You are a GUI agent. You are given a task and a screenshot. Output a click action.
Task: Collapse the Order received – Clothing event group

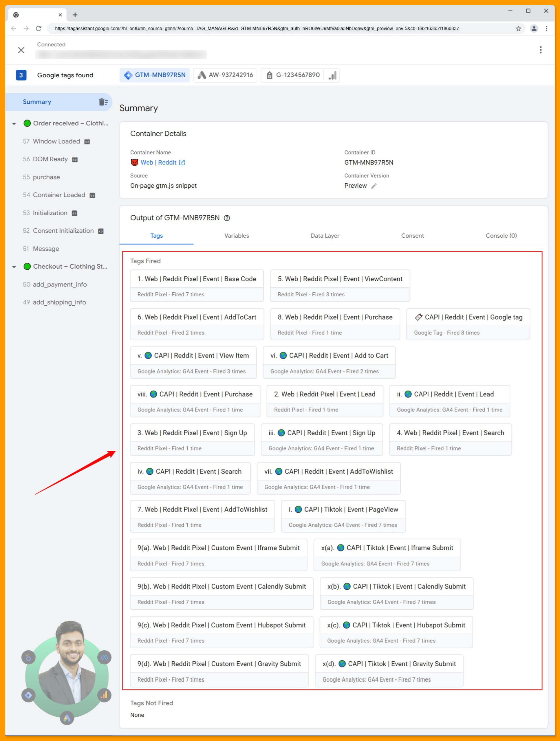[14, 123]
